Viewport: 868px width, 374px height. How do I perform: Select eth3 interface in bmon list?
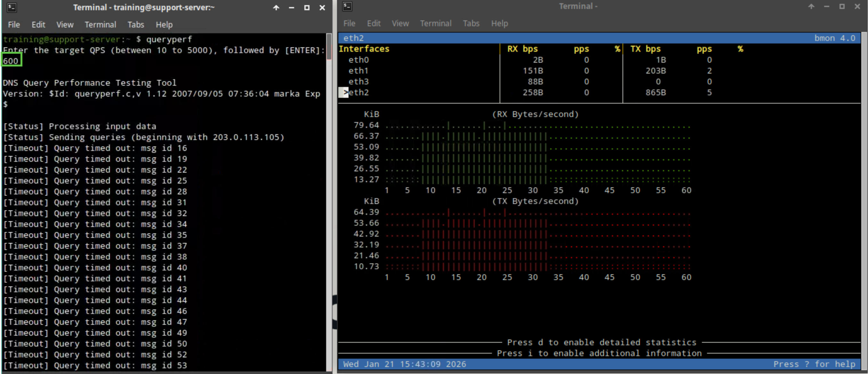tap(358, 82)
